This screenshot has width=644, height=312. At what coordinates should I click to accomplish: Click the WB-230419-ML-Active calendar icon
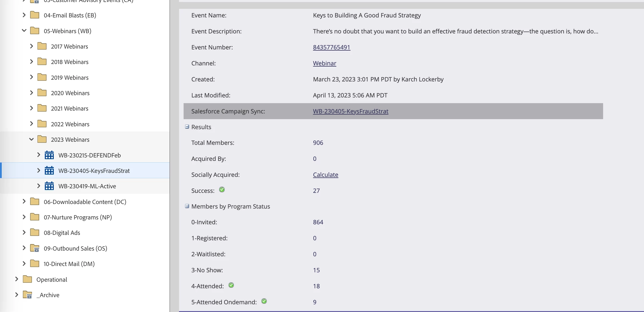pyautogui.click(x=49, y=186)
